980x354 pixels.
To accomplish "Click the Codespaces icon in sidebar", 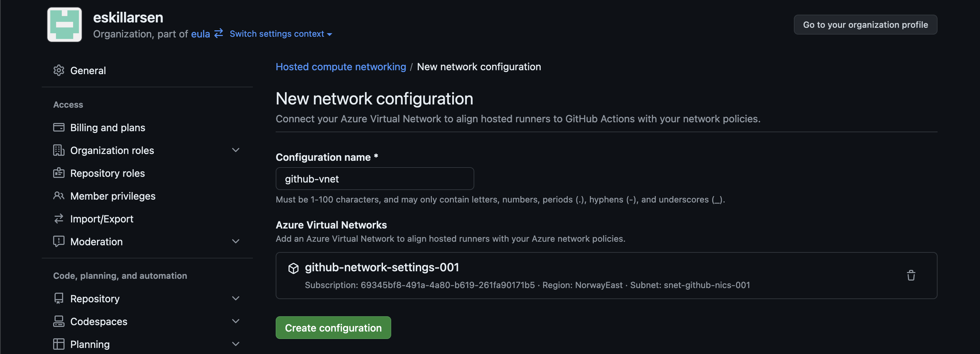I will (58, 321).
